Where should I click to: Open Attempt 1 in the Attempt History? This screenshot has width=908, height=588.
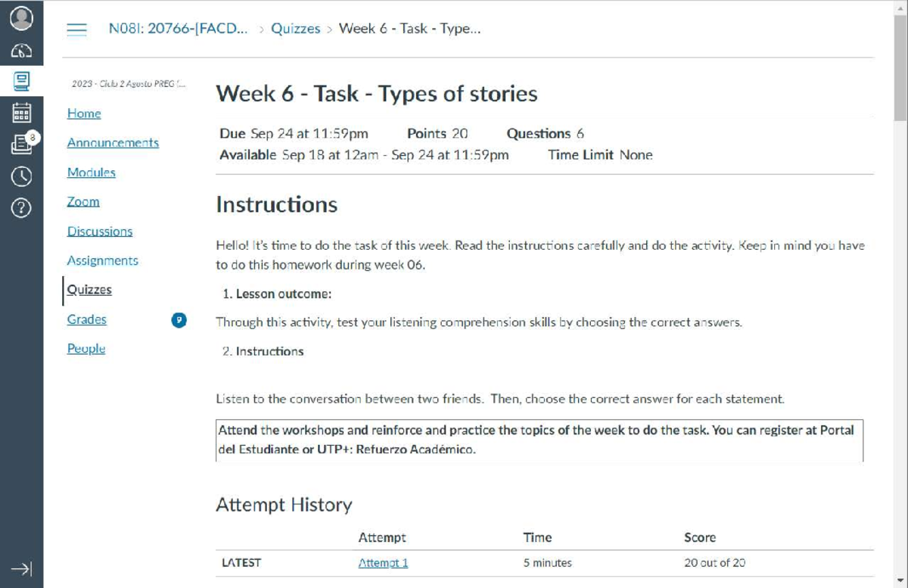(382, 562)
